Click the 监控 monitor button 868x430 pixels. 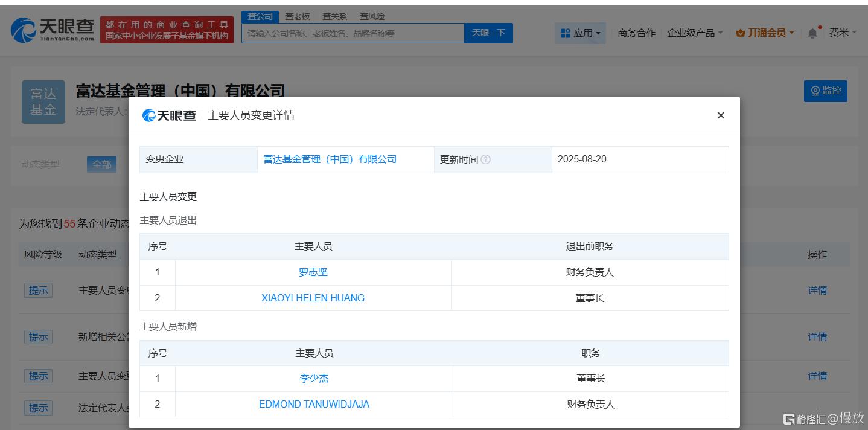(825, 91)
